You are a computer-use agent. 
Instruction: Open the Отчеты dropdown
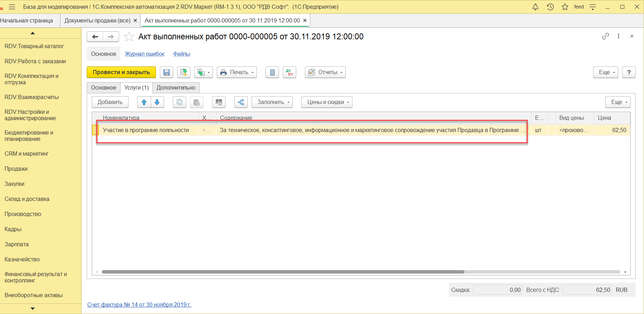tap(325, 72)
